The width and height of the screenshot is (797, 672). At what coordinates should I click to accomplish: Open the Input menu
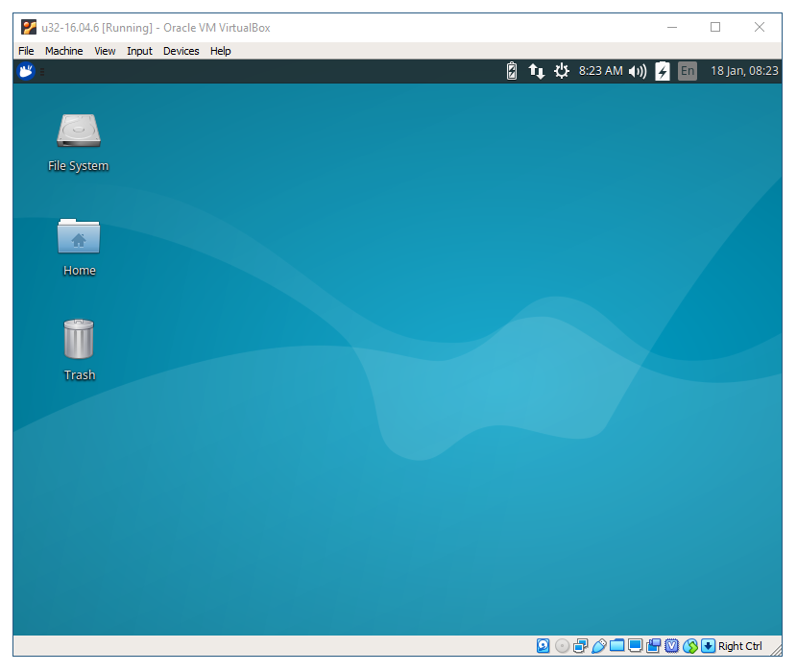point(139,51)
